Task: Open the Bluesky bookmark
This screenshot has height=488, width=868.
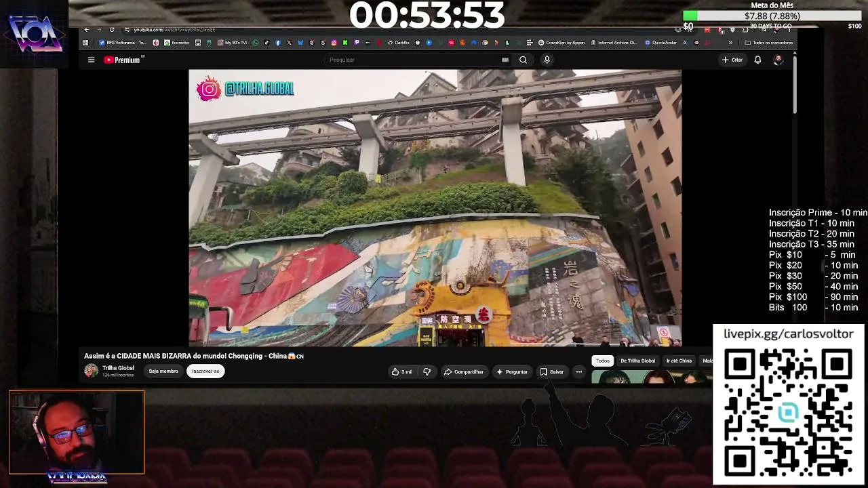Action: pos(300,43)
